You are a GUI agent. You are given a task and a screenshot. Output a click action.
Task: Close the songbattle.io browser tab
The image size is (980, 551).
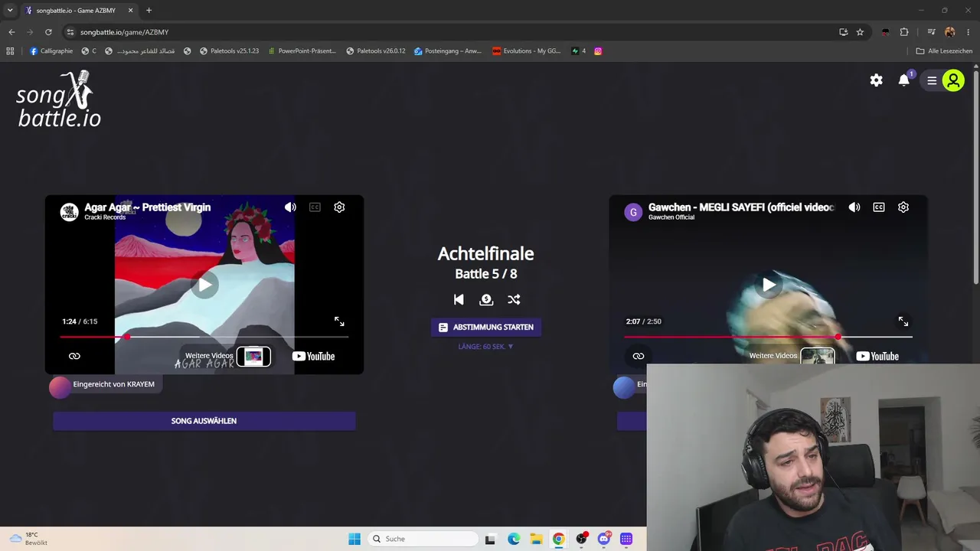coord(130,11)
